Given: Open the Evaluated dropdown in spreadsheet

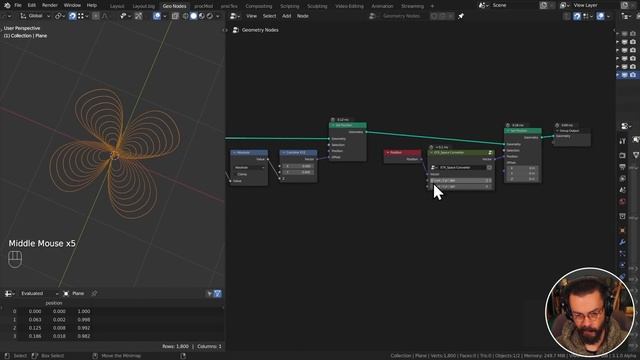Looking at the screenshot, I should pyautogui.click(x=39, y=293).
